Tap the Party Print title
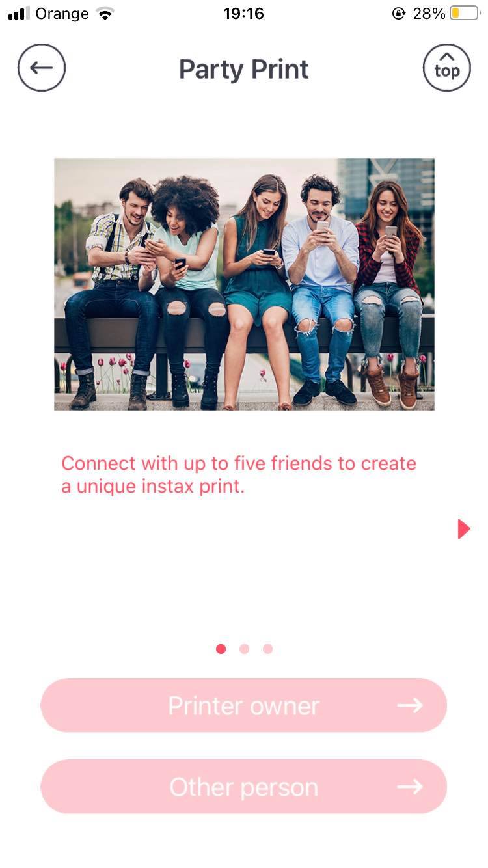 244,69
